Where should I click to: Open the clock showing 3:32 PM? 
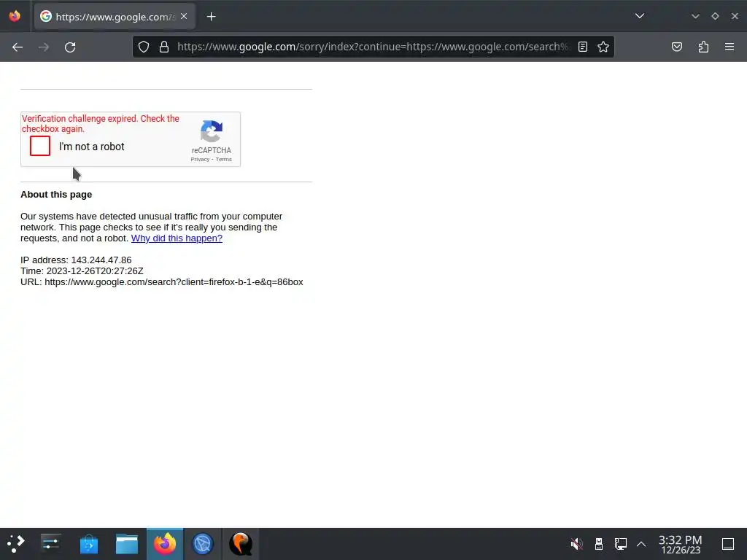(x=681, y=544)
